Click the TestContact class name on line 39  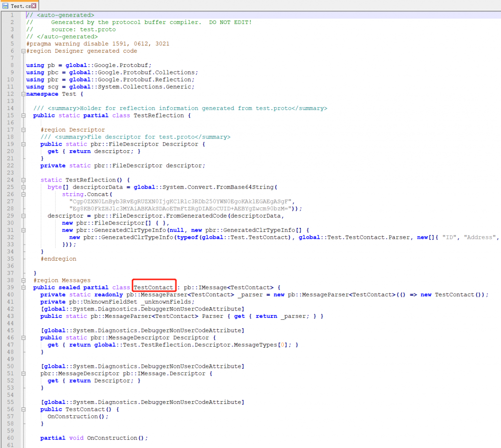point(153,288)
